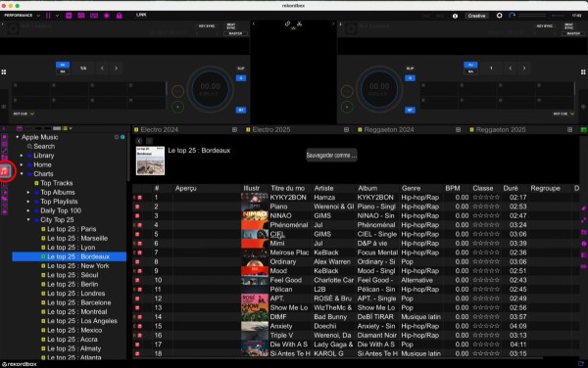Click the window icon on Electro 2025 tab
The image size is (588, 368).
tap(346, 129)
